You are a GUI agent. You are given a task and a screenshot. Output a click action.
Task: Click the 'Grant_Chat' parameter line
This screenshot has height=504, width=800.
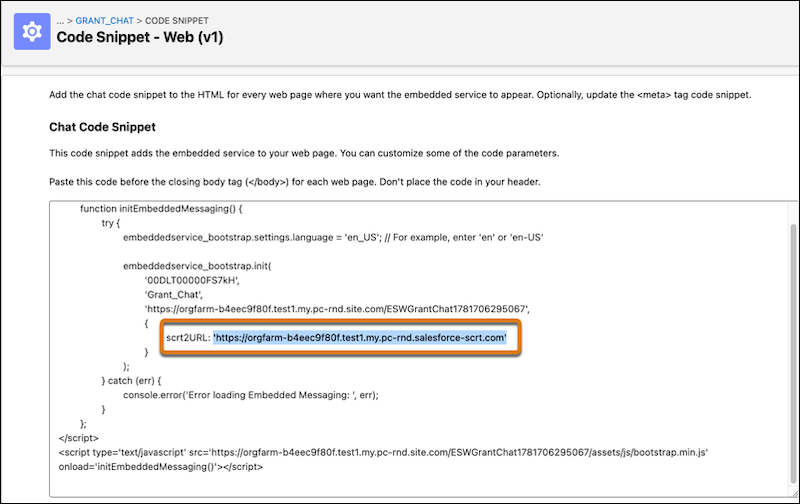pyautogui.click(x=173, y=294)
